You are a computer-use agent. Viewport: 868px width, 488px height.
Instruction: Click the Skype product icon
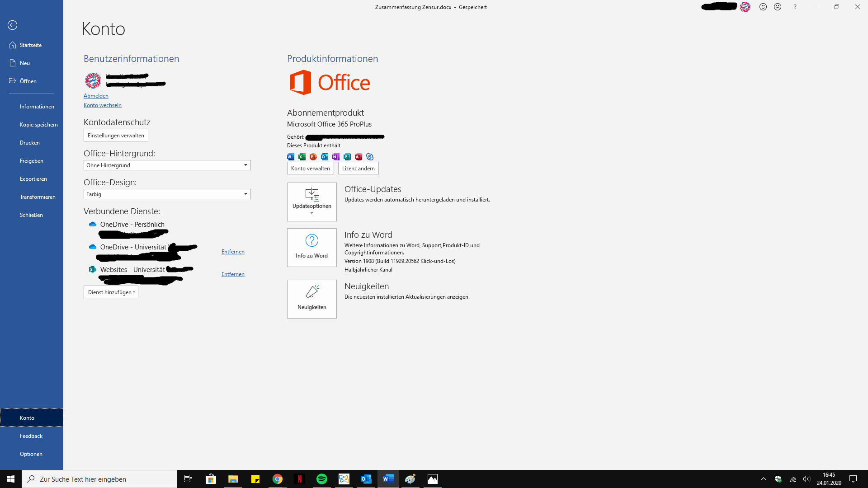(x=370, y=157)
